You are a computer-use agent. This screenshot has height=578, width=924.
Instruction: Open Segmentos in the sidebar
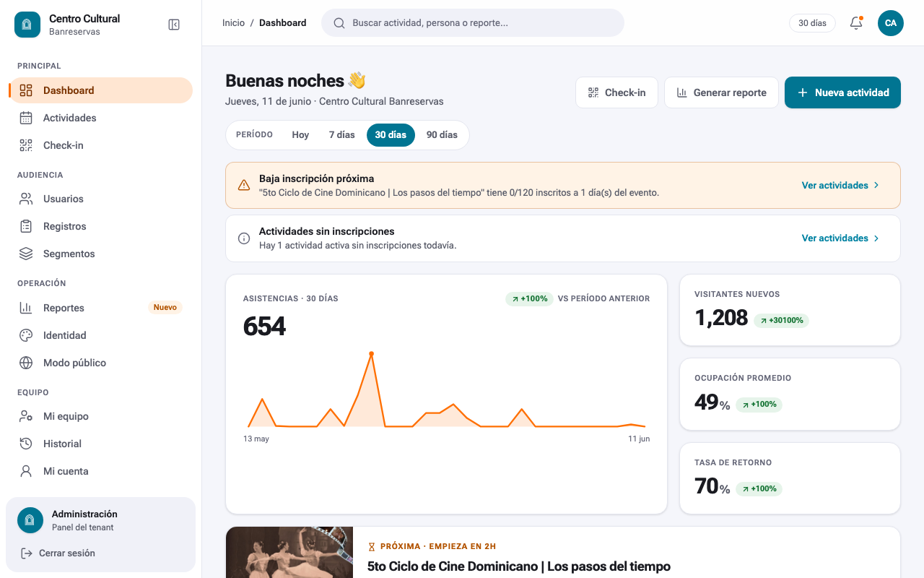coord(101,254)
